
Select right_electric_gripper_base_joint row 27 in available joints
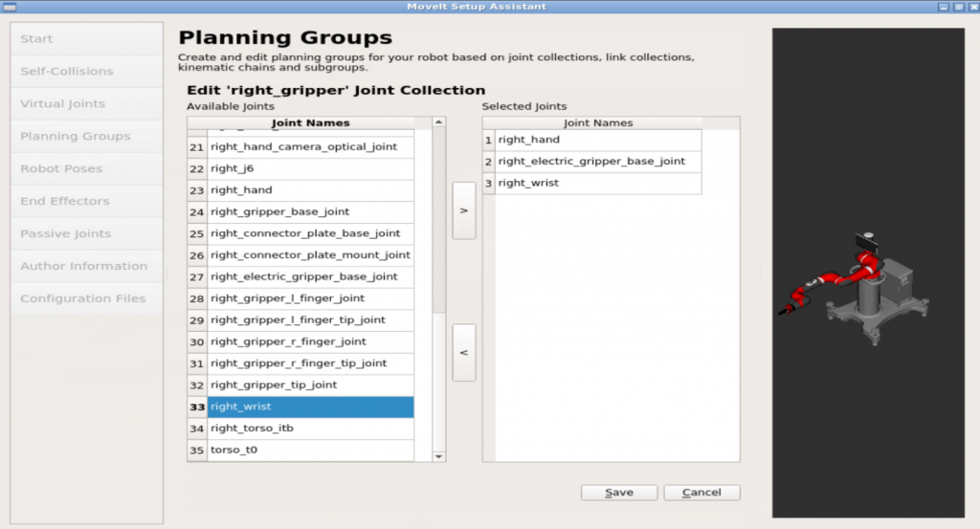pos(311,276)
